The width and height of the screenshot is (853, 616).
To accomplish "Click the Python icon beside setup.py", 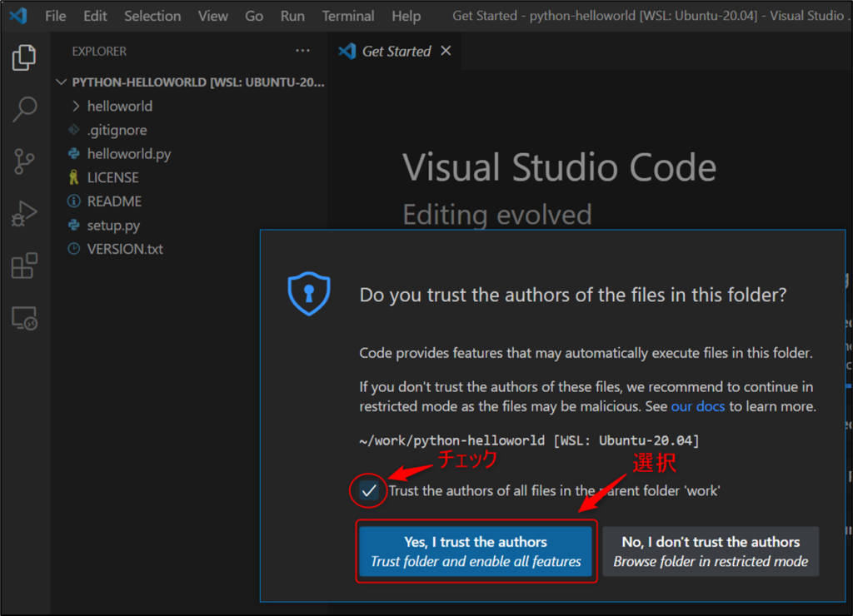I will tap(74, 225).
